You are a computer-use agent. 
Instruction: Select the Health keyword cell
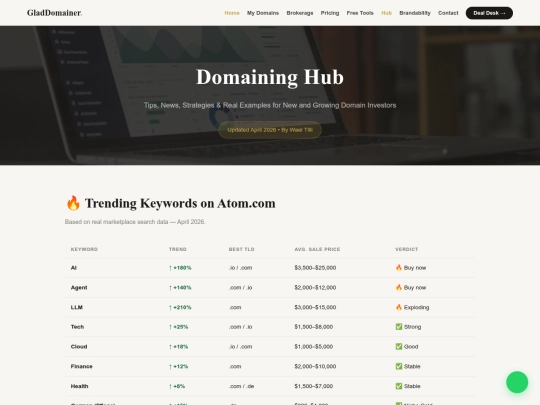(x=80, y=386)
